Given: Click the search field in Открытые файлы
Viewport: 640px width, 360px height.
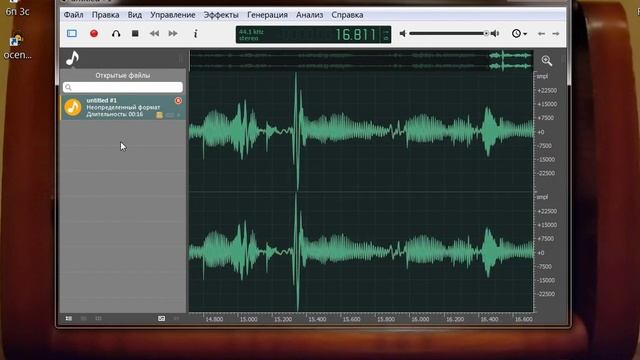Looking at the screenshot, I should pyautogui.click(x=123, y=87).
